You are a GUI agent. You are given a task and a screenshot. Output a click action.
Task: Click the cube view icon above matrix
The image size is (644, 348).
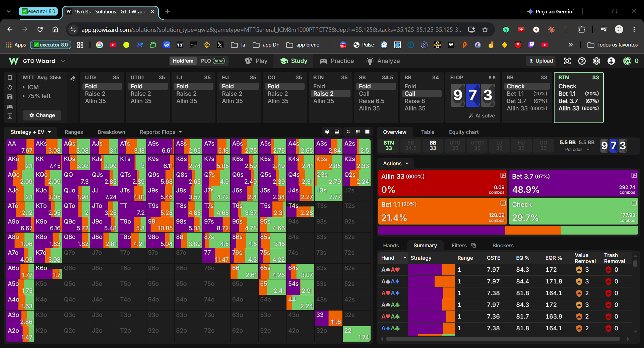coord(327,132)
